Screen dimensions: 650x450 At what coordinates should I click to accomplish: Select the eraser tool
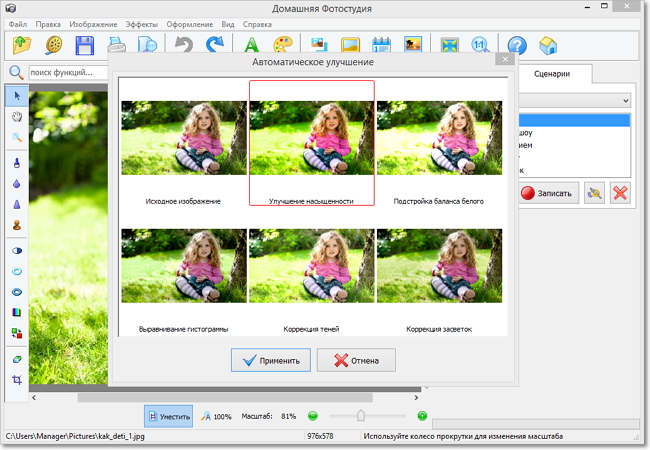point(17,359)
